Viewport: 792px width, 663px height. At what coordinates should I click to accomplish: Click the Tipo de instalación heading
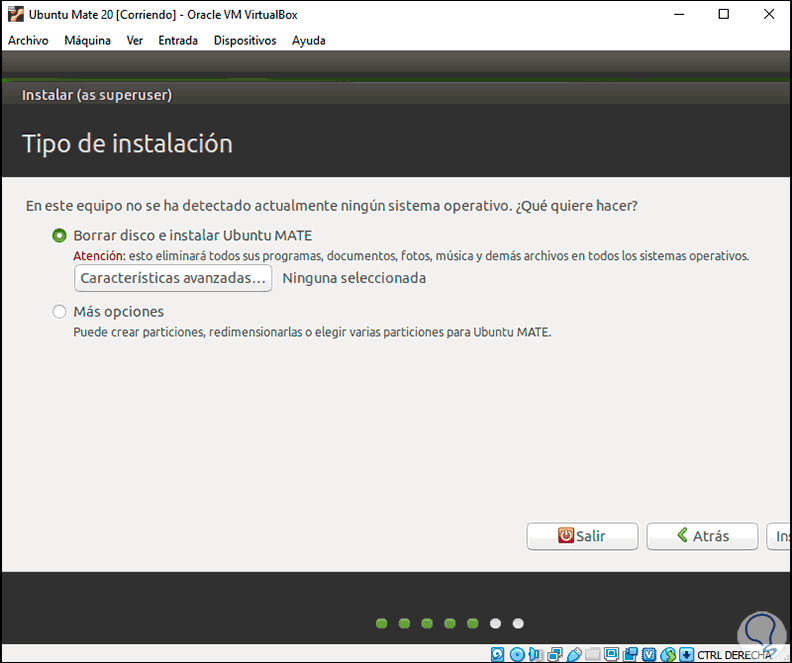127,143
